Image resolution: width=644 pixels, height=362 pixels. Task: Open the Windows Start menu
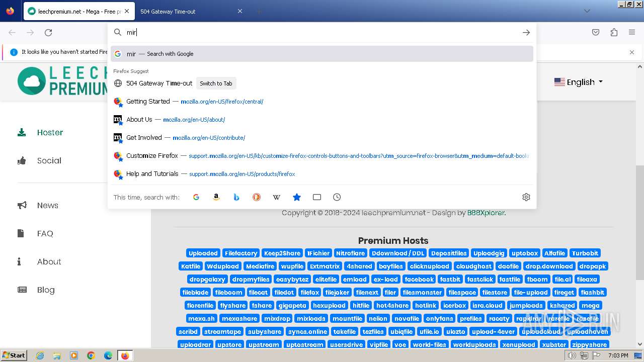[x=14, y=355]
